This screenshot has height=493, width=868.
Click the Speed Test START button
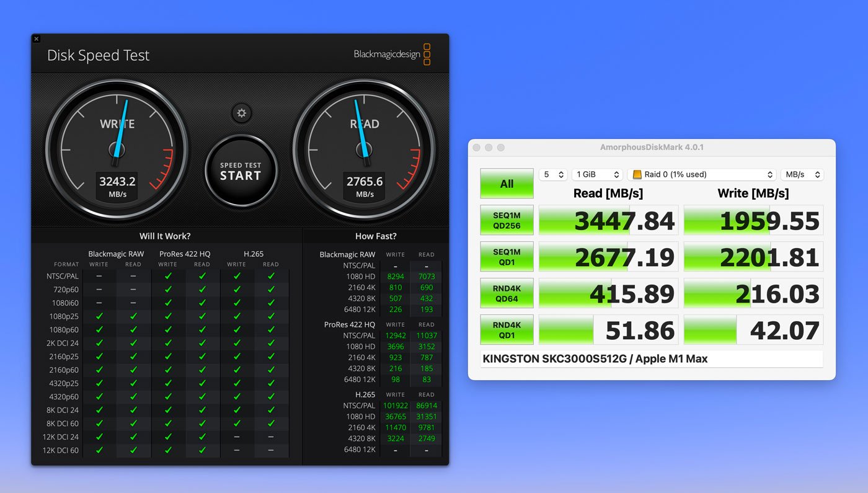pos(241,171)
